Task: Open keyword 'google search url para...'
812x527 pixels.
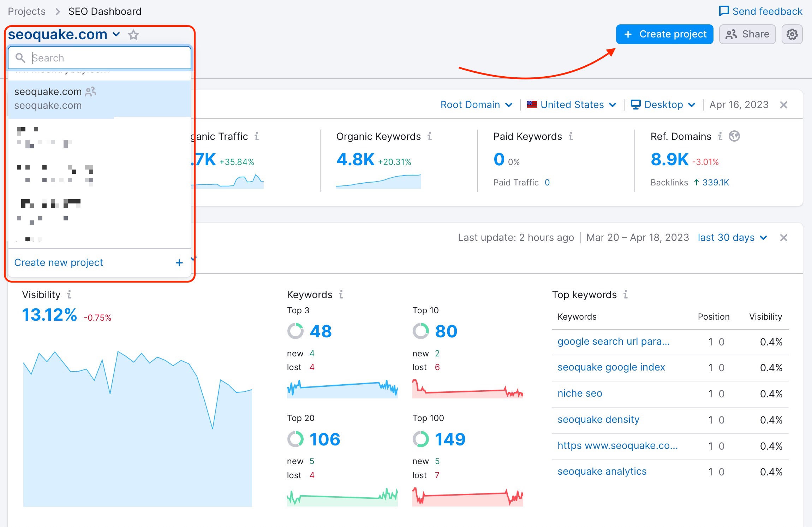Action: [x=613, y=342]
